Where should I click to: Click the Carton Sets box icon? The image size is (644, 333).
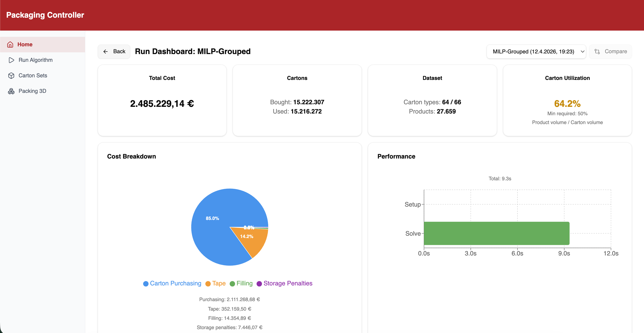tap(11, 76)
